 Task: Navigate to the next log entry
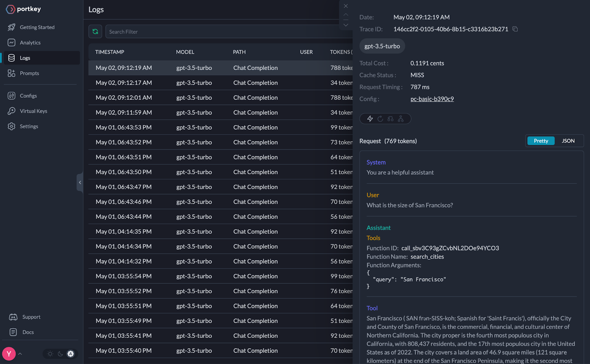[346, 25]
